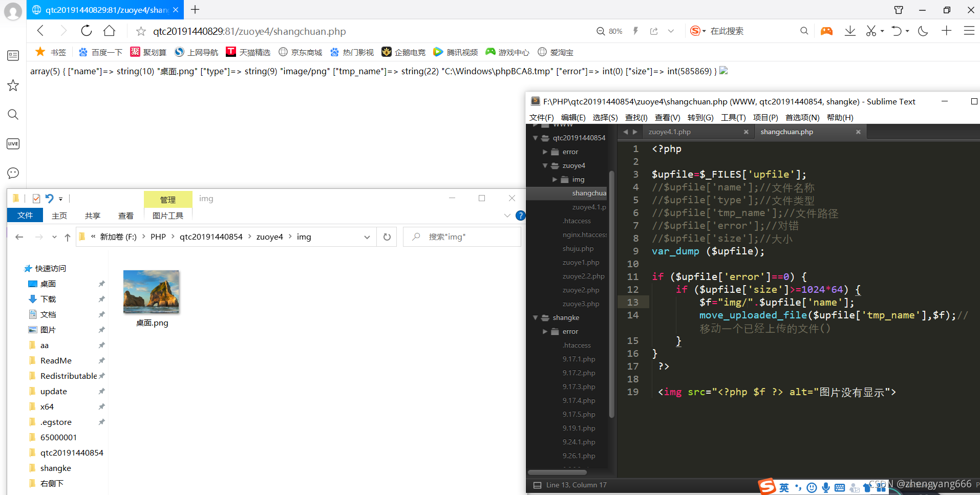Image resolution: width=980 pixels, height=495 pixels.
Task: Open the search engine selector dropdown
Action: (698, 31)
